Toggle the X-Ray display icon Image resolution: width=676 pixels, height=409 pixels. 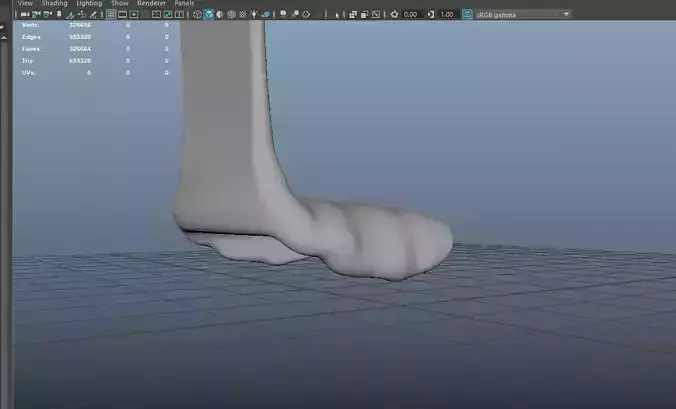click(353, 14)
